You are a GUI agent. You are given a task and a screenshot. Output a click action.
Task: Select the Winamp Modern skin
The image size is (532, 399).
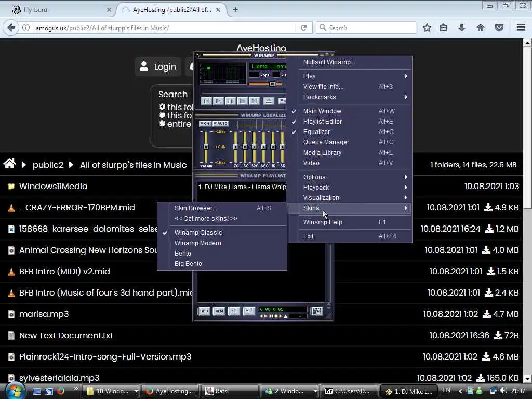tap(222, 243)
